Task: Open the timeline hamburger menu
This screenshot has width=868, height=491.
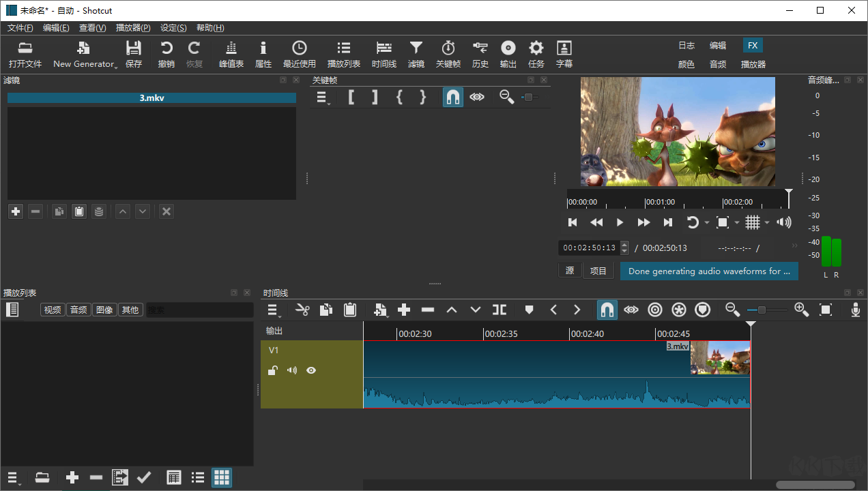Action: pyautogui.click(x=274, y=310)
